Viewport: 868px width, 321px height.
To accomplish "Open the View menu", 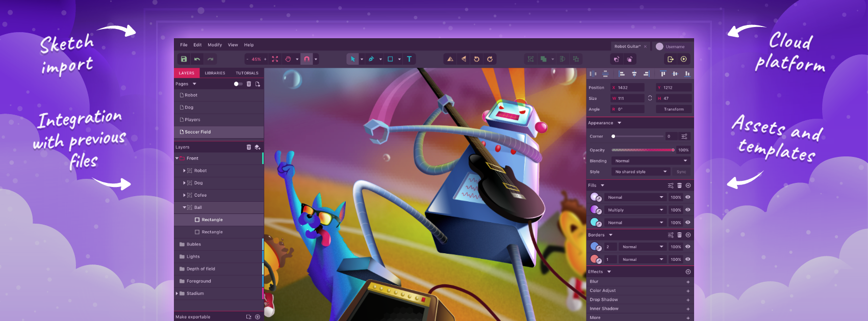I will pyautogui.click(x=233, y=45).
